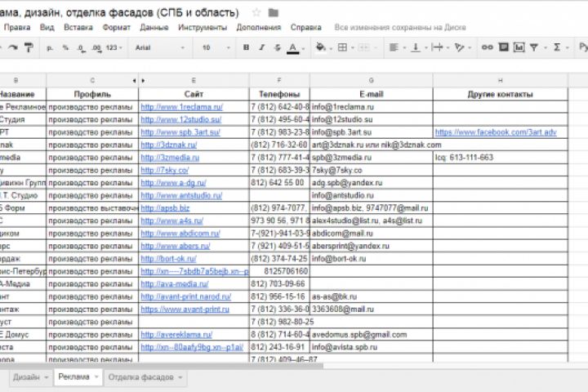Open the http://www.1reclama.ru/ link

coord(181,107)
